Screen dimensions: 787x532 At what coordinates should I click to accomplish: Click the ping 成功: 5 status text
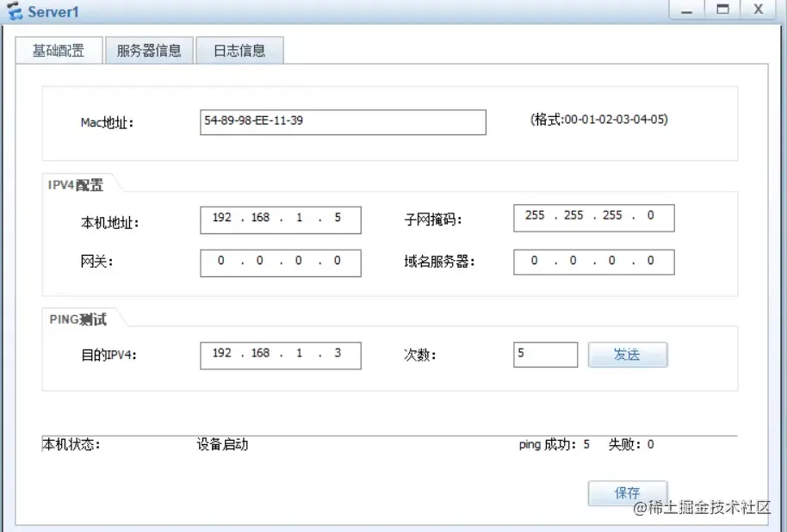click(x=555, y=444)
